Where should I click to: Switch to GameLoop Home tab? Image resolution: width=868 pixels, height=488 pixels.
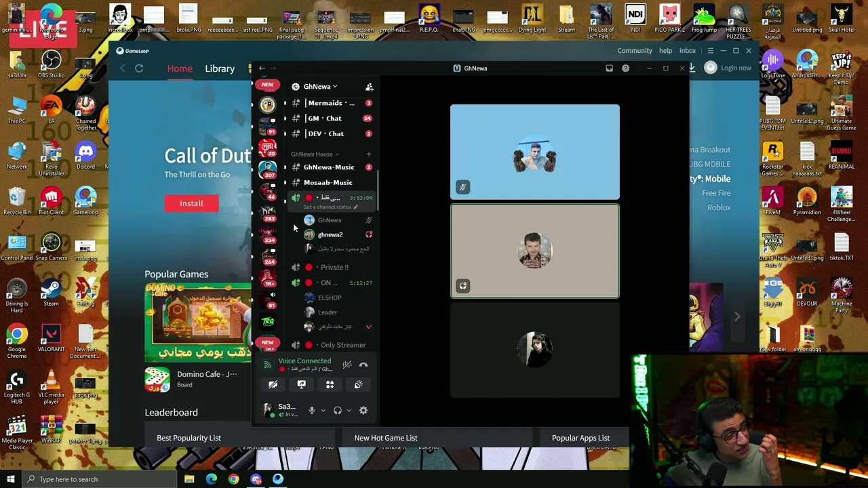[x=180, y=68]
